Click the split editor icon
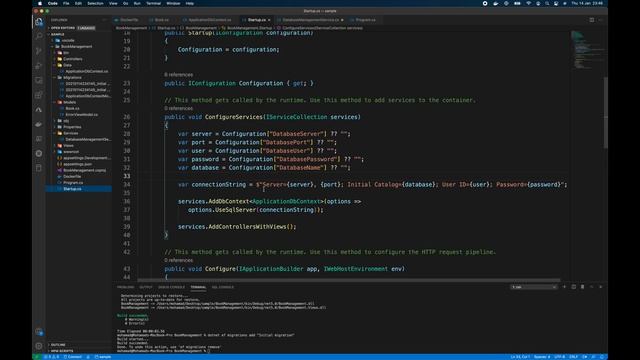 [592, 20]
